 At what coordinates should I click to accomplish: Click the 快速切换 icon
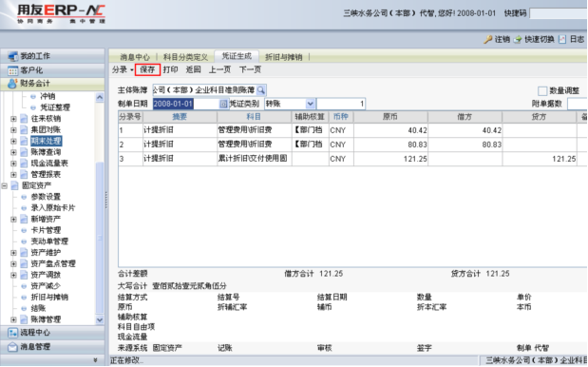518,39
